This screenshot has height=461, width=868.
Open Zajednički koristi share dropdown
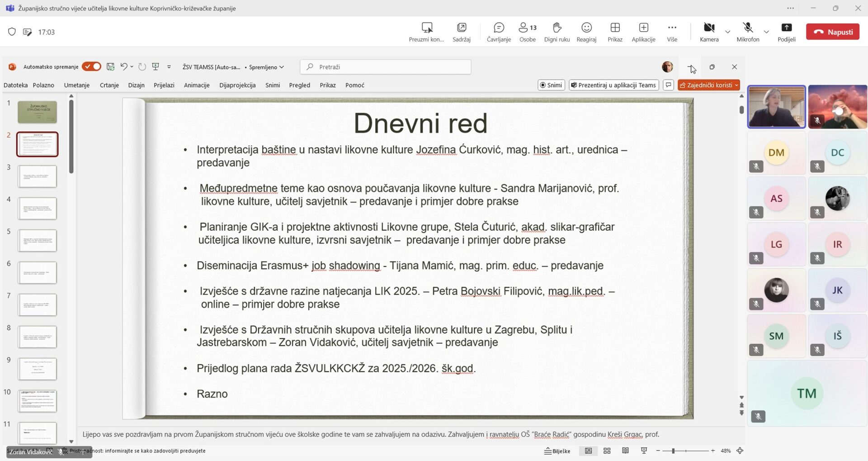(x=709, y=85)
